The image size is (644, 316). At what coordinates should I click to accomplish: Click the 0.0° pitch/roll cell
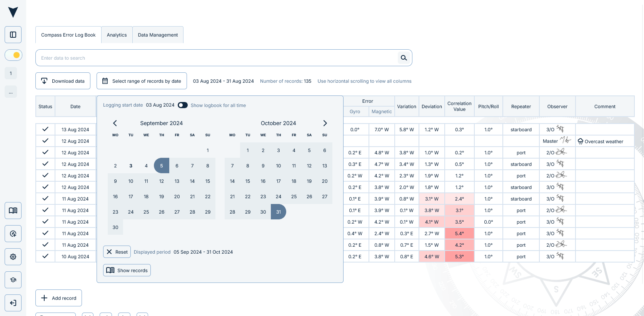[489, 222]
